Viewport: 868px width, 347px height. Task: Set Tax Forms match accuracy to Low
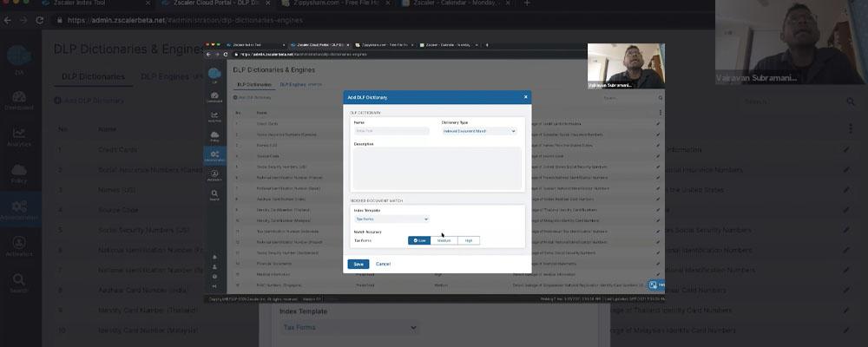419,240
